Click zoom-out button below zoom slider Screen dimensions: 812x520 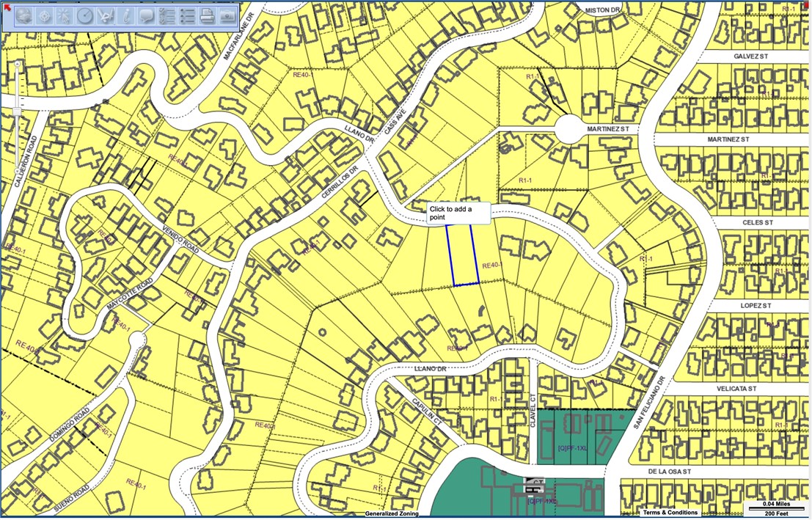(16, 172)
